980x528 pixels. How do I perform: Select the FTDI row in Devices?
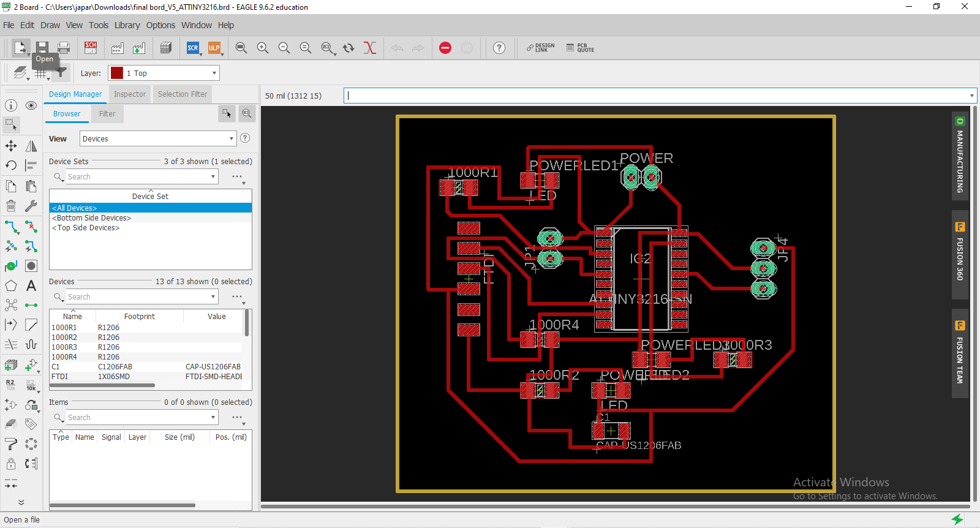(x=147, y=377)
